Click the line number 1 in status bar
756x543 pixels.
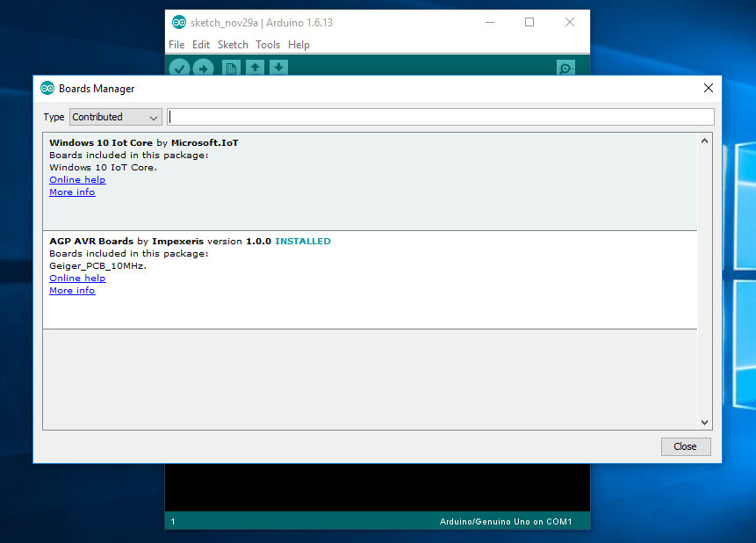(x=173, y=522)
